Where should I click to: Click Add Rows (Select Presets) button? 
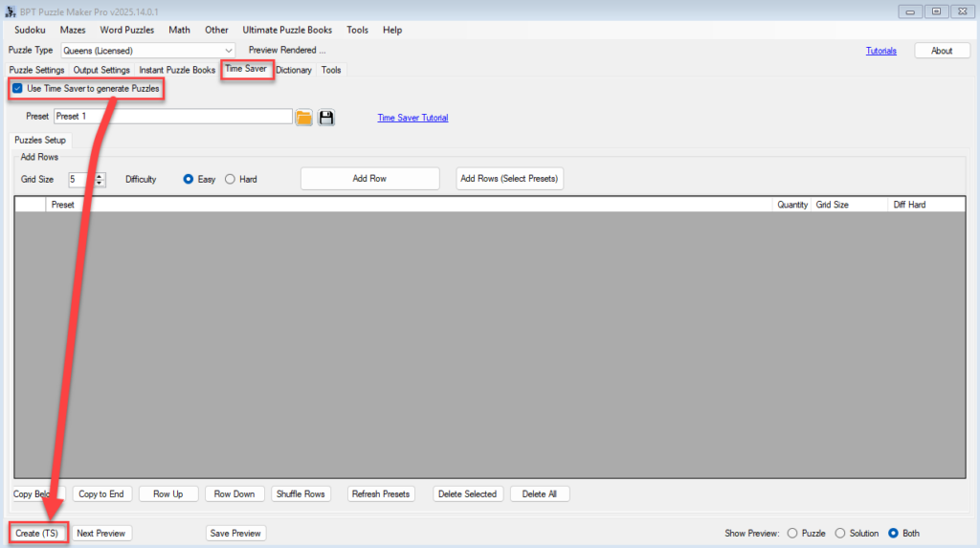pos(509,179)
